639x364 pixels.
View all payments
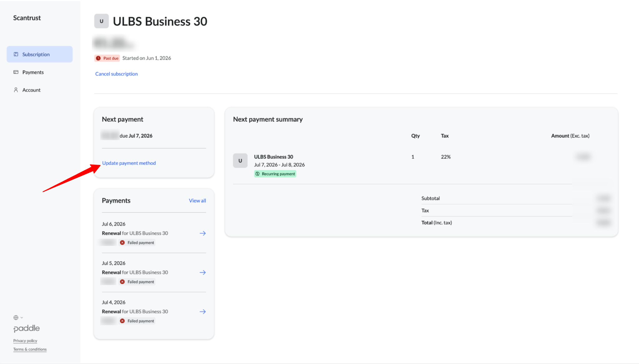point(197,201)
